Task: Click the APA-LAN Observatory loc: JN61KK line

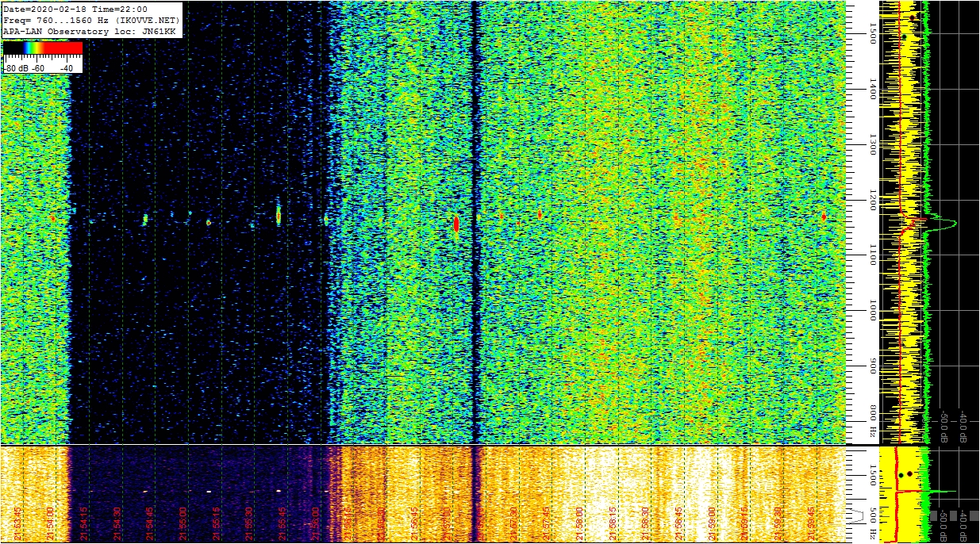Action: pos(89,31)
